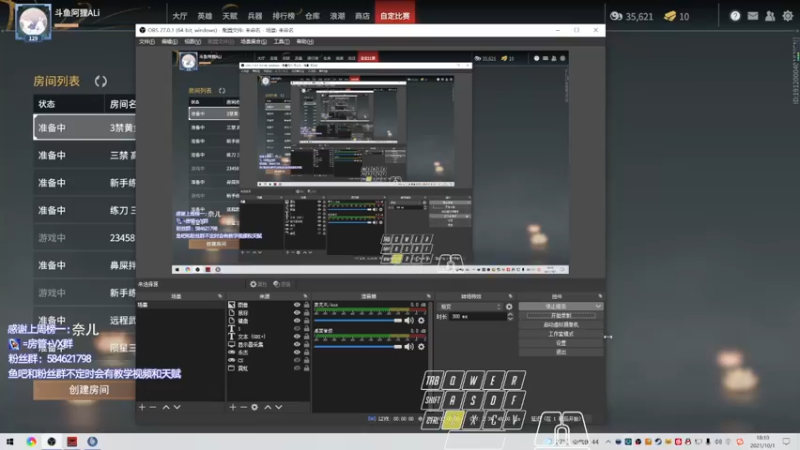Open OBS 场景集合(S) menu
Screen dimensions: 800x450
(x=254, y=41)
